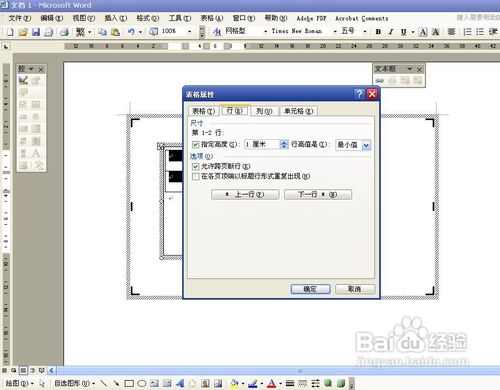This screenshot has height=390, width=500.
Task: Click the Copy icon in toolbar
Action: tap(102, 32)
